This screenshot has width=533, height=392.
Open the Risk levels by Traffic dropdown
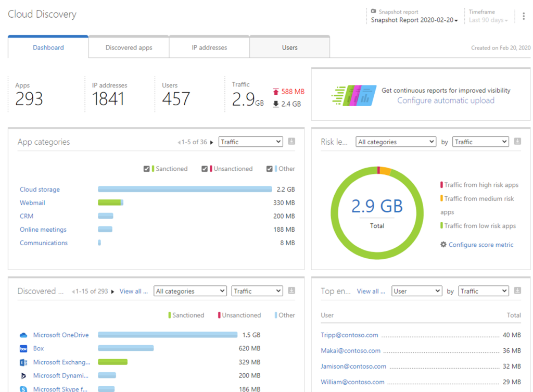pos(480,142)
